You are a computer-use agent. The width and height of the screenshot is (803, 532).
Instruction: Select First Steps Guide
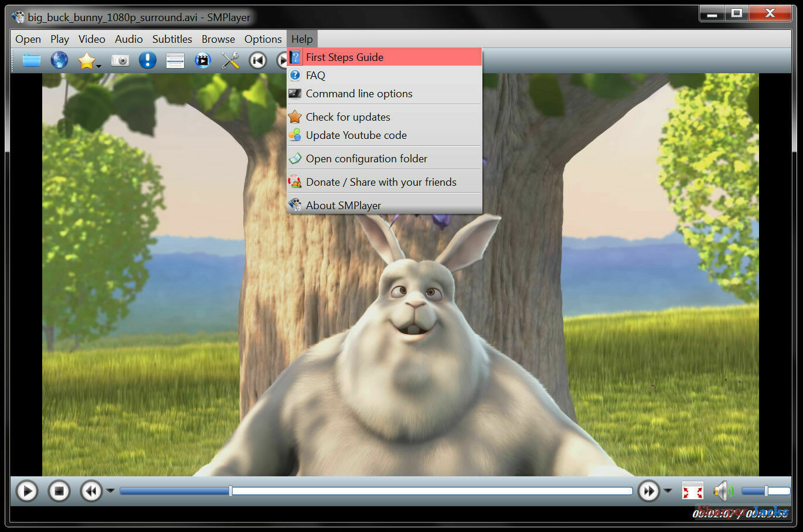click(385, 57)
